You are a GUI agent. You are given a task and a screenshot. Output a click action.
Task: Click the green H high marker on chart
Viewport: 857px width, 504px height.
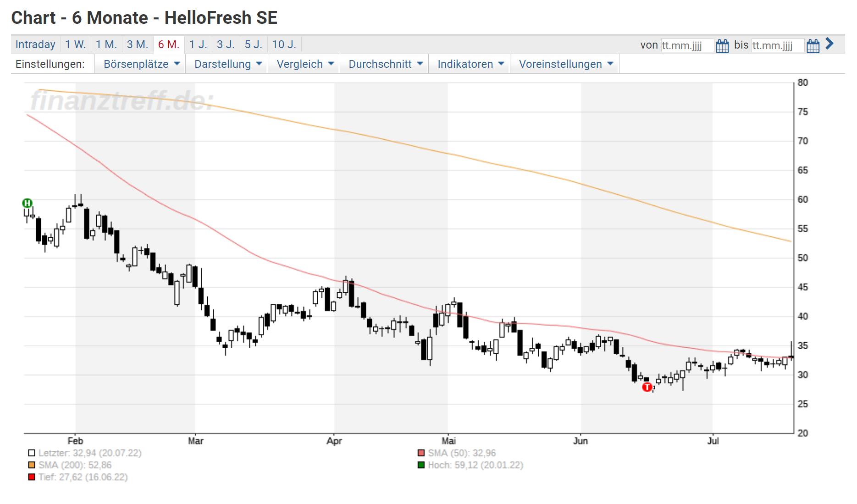coord(28,203)
